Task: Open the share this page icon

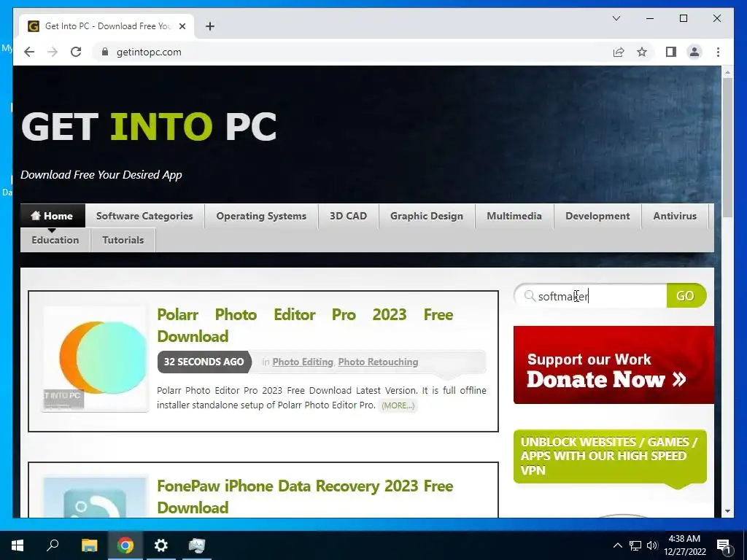Action: point(619,52)
